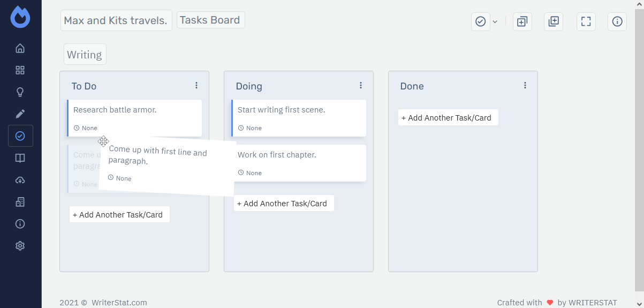This screenshot has width=644, height=308.
Task: Open the Doing column options menu
Action: [361, 85]
